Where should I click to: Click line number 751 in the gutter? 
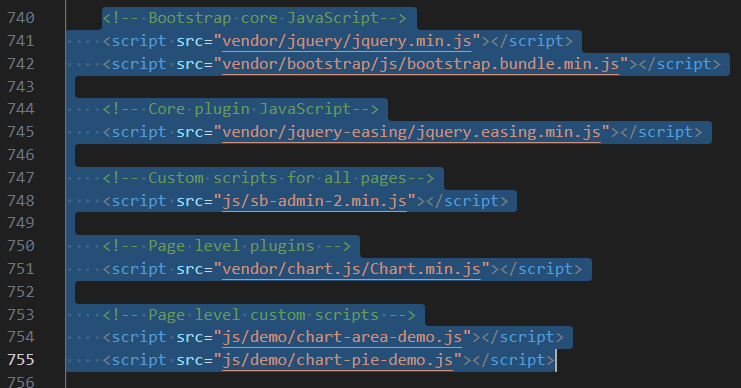point(21,269)
